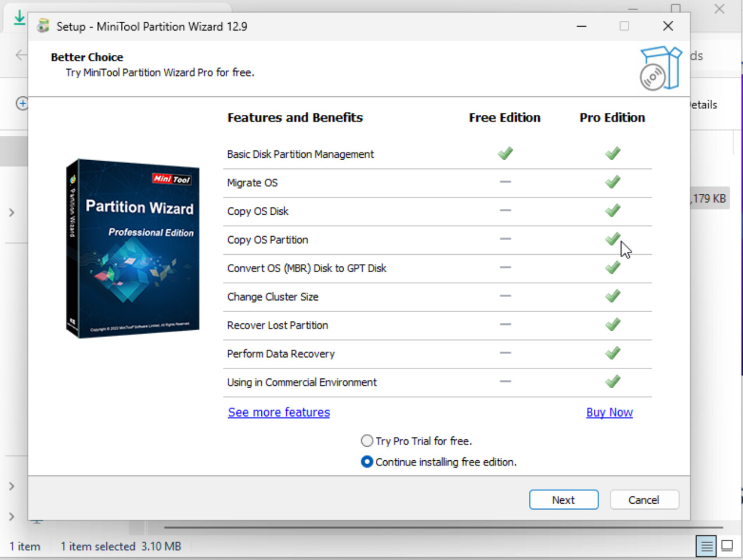This screenshot has height=560, width=743.
Task: Open the Buy Now link
Action: [x=609, y=412]
